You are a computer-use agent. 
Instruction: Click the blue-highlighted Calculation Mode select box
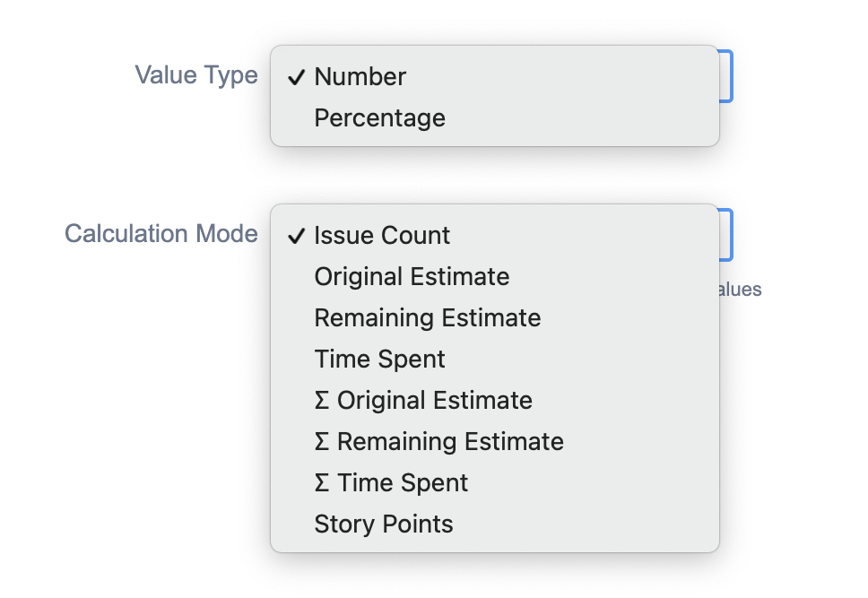[x=726, y=234]
